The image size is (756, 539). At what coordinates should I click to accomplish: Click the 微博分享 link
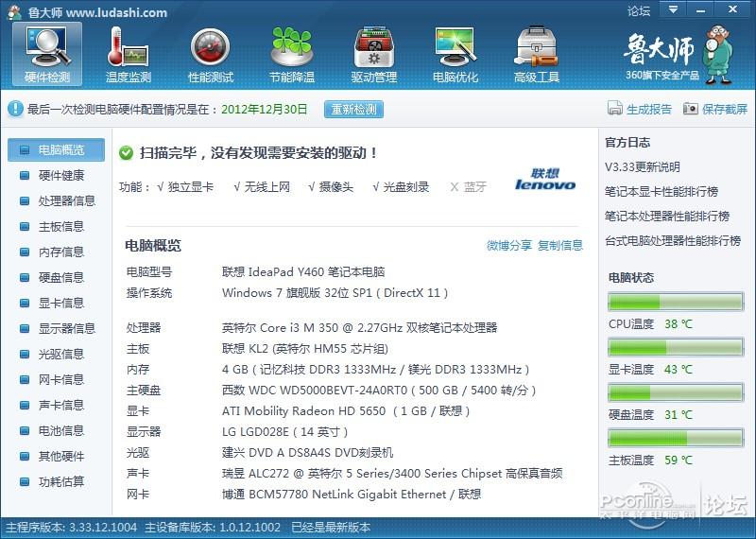pos(509,246)
